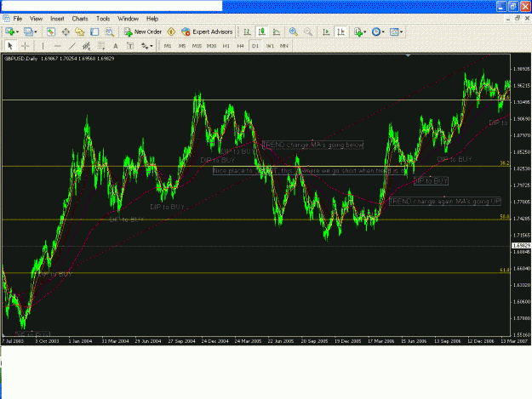Image resolution: width=532 pixels, height=399 pixels.
Task: Switch to M1 timeframe
Action: 168,46
